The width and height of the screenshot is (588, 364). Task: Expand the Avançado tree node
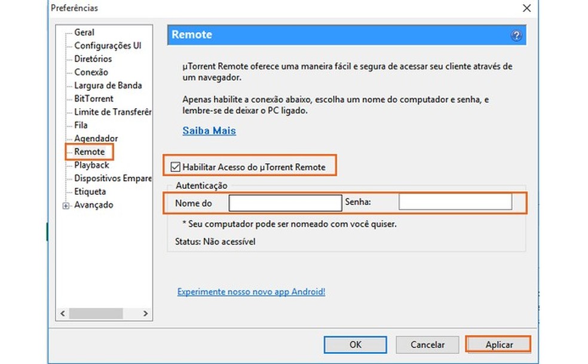pos(65,205)
